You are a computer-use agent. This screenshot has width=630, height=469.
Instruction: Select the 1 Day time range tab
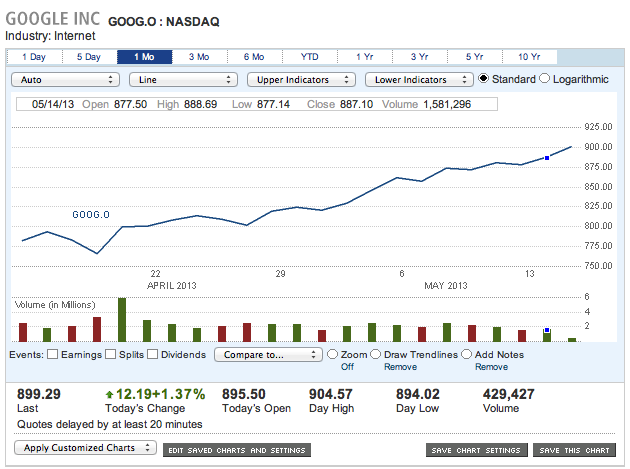click(33, 56)
